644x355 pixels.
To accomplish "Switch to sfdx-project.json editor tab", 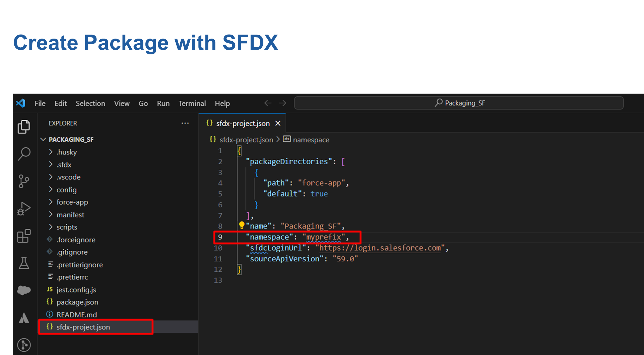I will coord(243,123).
